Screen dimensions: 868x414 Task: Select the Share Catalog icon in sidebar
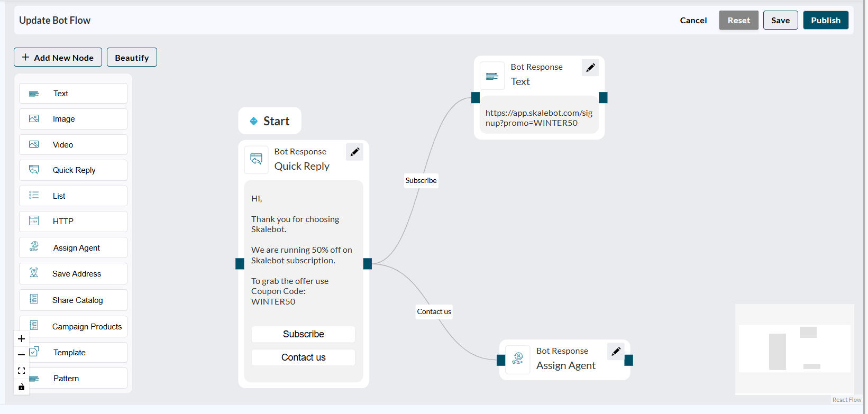click(34, 299)
